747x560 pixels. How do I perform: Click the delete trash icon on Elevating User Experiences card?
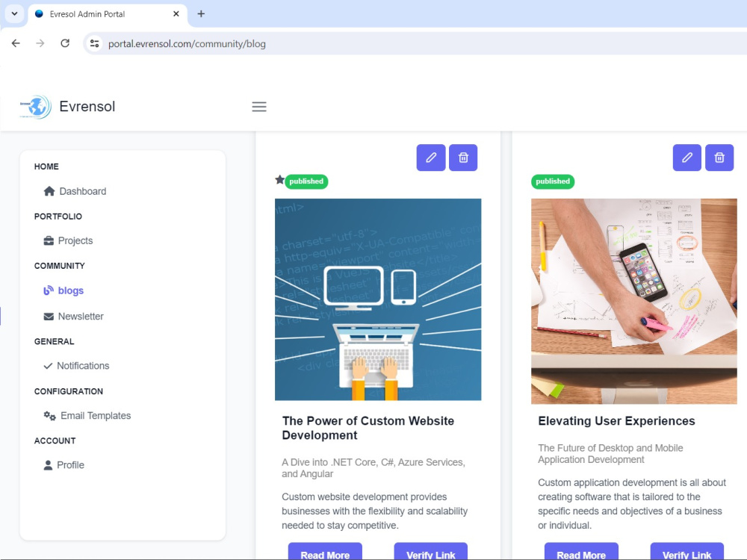point(719,158)
